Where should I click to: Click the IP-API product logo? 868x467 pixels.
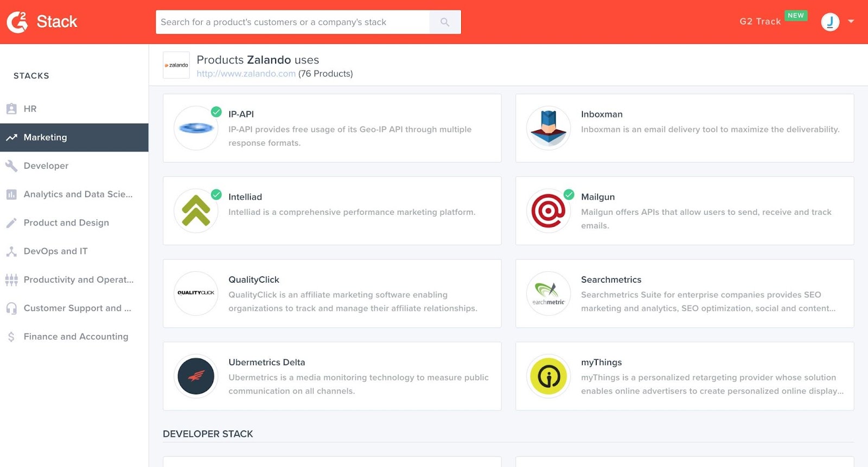pyautogui.click(x=196, y=128)
